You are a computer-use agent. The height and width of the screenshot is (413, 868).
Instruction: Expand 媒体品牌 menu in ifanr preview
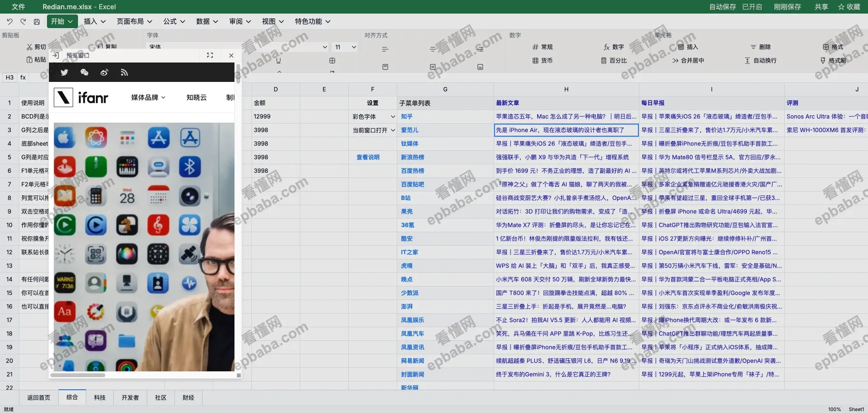(148, 97)
